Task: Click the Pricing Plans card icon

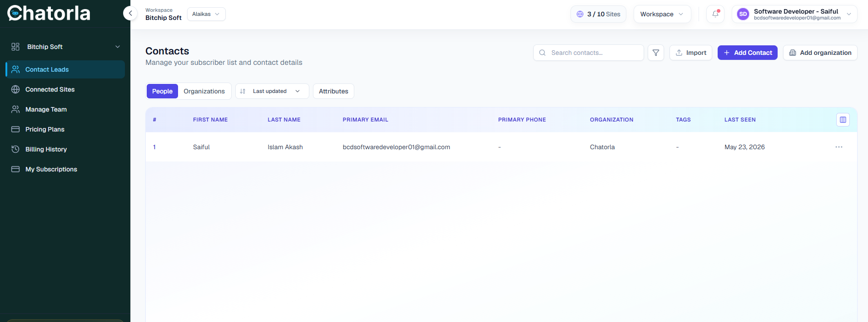Action: pos(15,129)
